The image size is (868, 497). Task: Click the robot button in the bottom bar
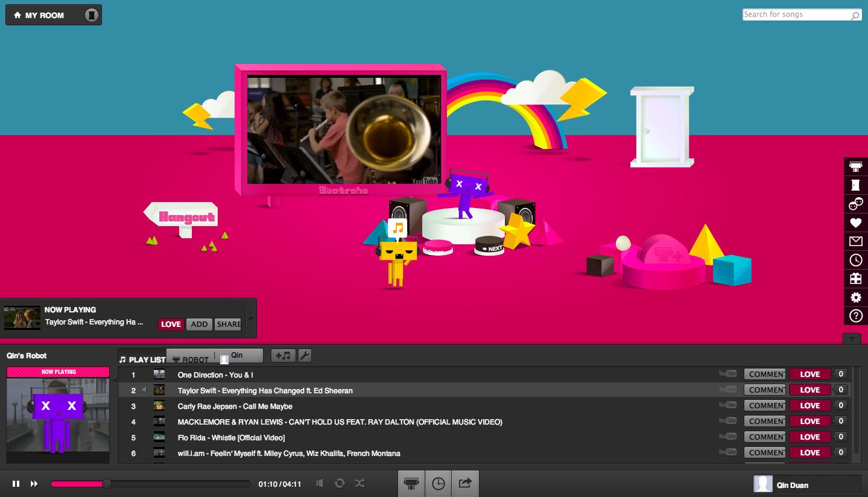tap(411, 483)
